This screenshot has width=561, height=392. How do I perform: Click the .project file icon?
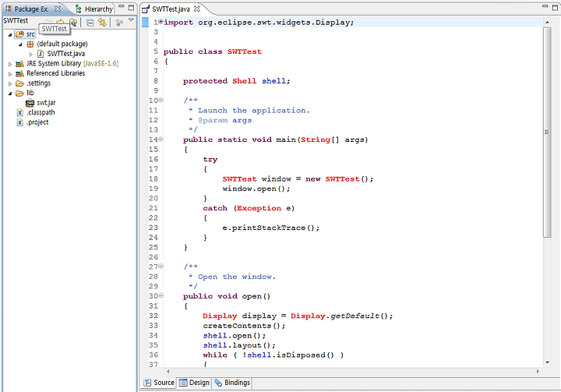[x=20, y=122]
